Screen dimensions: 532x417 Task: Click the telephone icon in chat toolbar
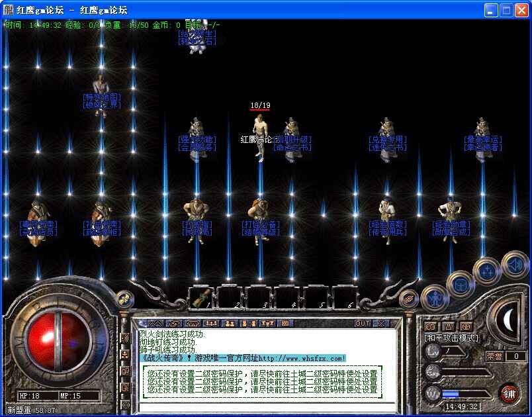pos(193,324)
